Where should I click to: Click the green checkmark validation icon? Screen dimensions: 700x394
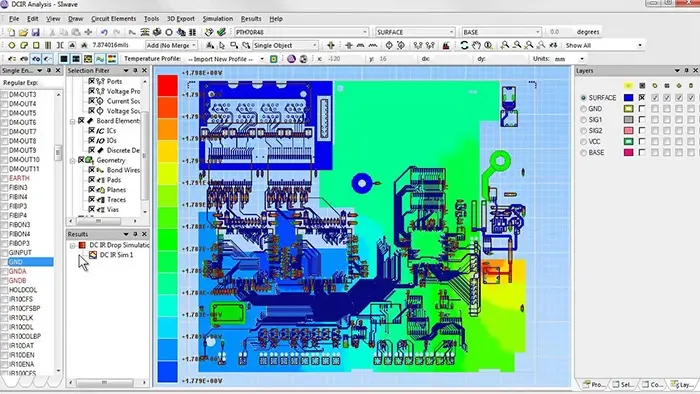221,32
